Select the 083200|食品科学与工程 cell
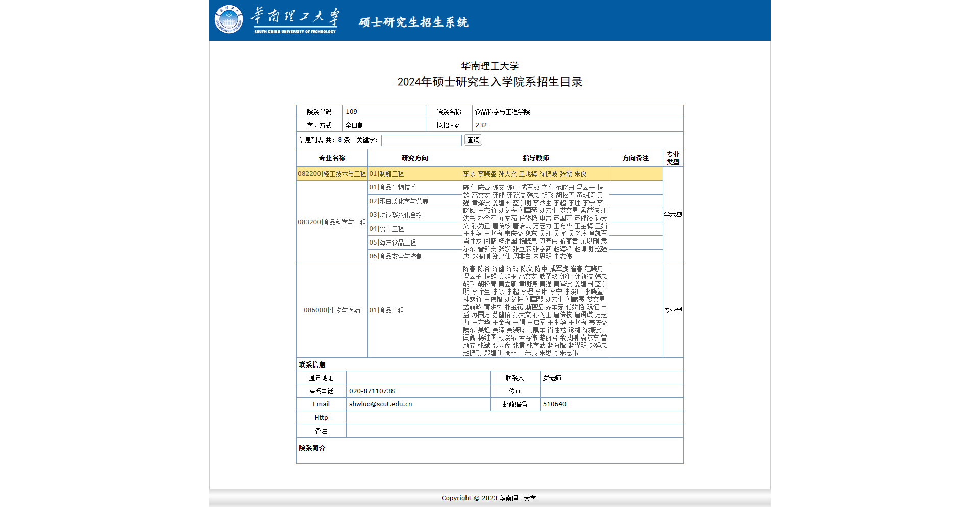980x507 pixels. click(332, 222)
